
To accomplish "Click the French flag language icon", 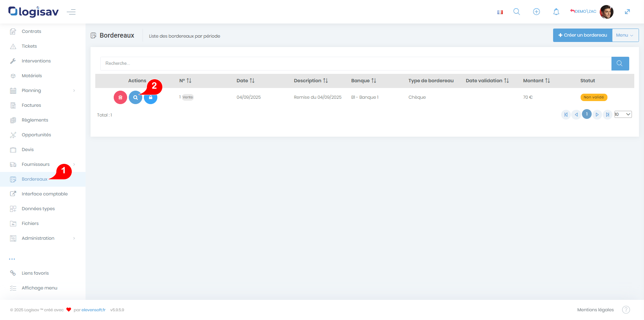I will [500, 12].
